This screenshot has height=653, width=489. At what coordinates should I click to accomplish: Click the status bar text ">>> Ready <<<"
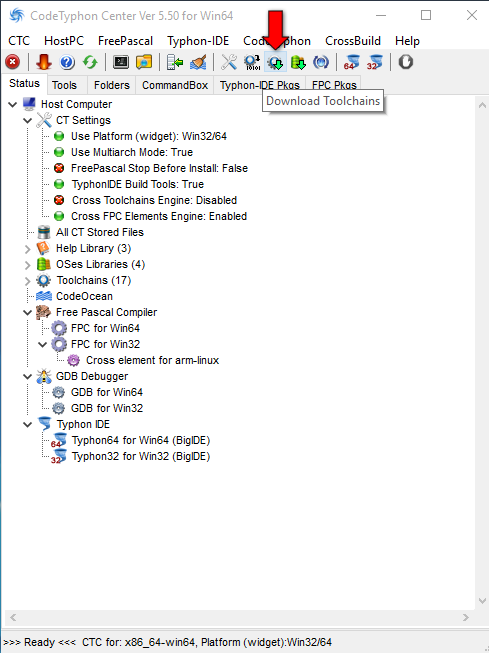[x=40, y=642]
